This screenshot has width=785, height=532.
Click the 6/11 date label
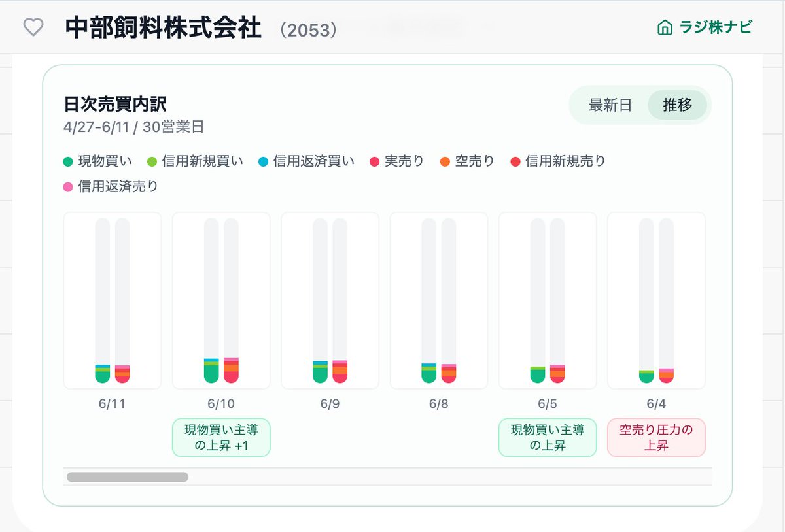(113, 404)
